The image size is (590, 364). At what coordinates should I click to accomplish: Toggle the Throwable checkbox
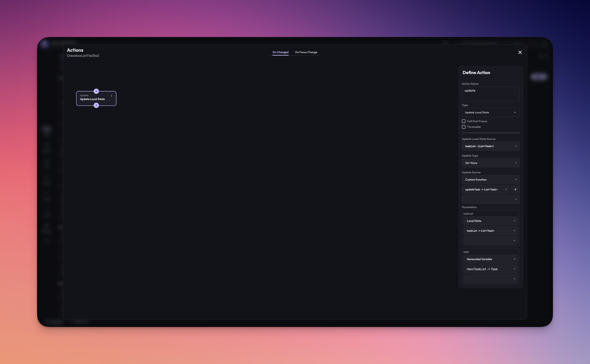pos(464,127)
